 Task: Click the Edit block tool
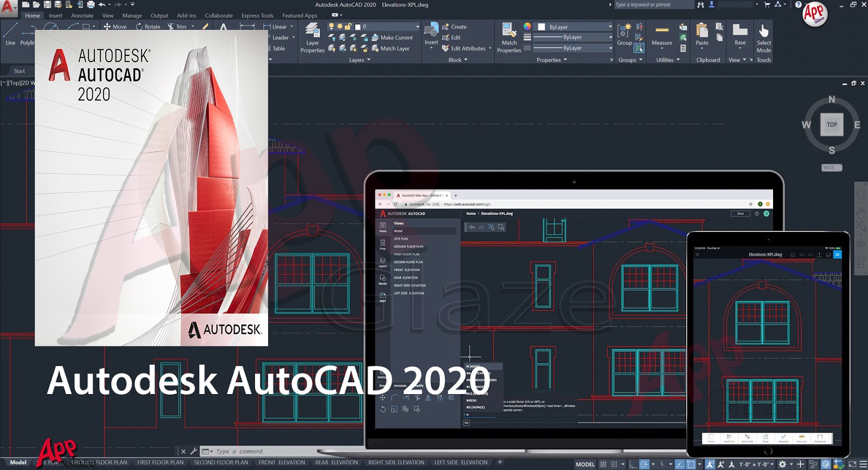tap(451, 37)
